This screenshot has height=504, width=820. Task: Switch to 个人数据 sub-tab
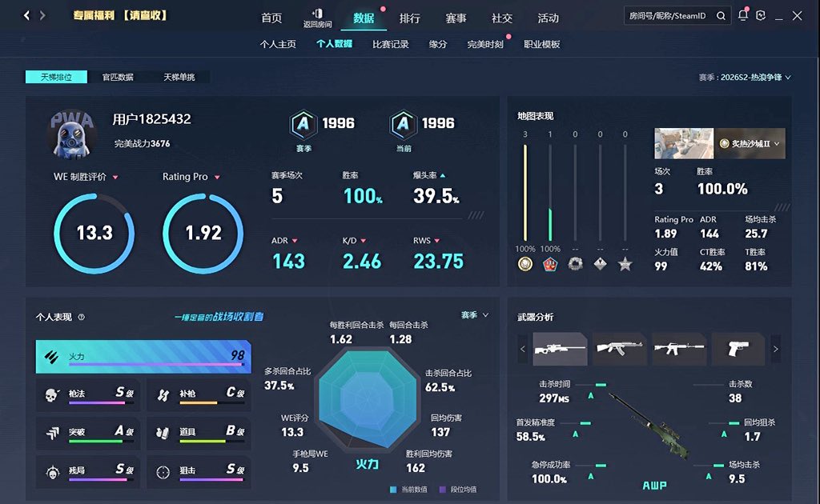(x=334, y=44)
